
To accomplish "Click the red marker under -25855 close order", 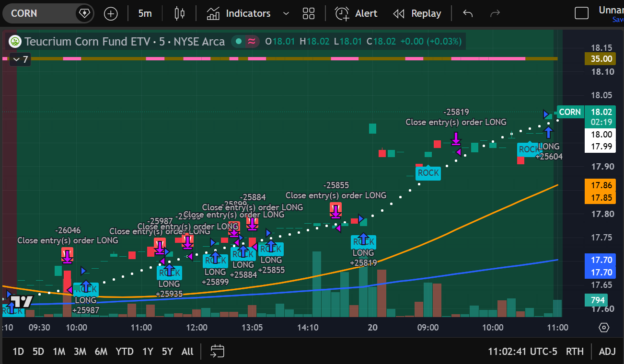I will [335, 210].
